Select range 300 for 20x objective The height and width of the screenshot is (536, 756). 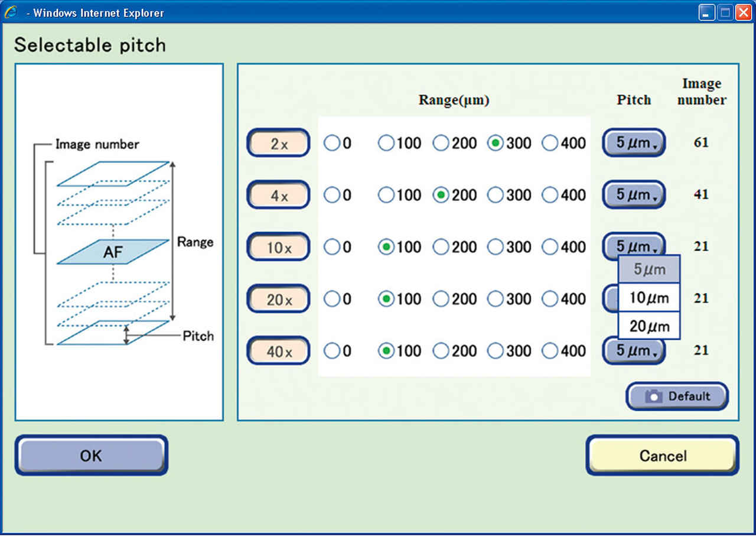point(496,299)
